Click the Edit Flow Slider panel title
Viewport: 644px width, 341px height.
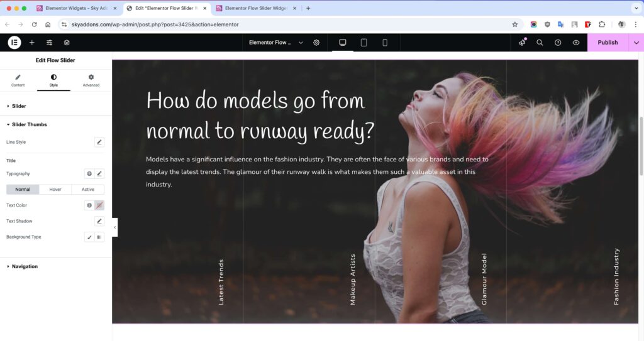coord(55,60)
